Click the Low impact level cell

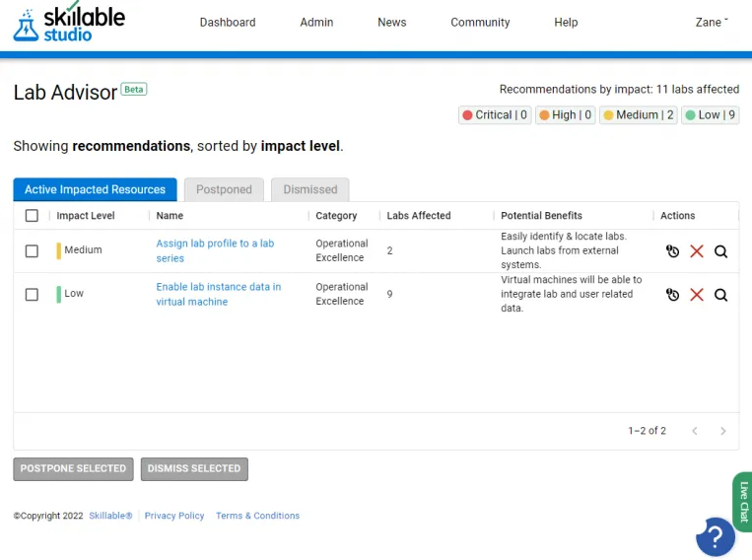click(70, 294)
